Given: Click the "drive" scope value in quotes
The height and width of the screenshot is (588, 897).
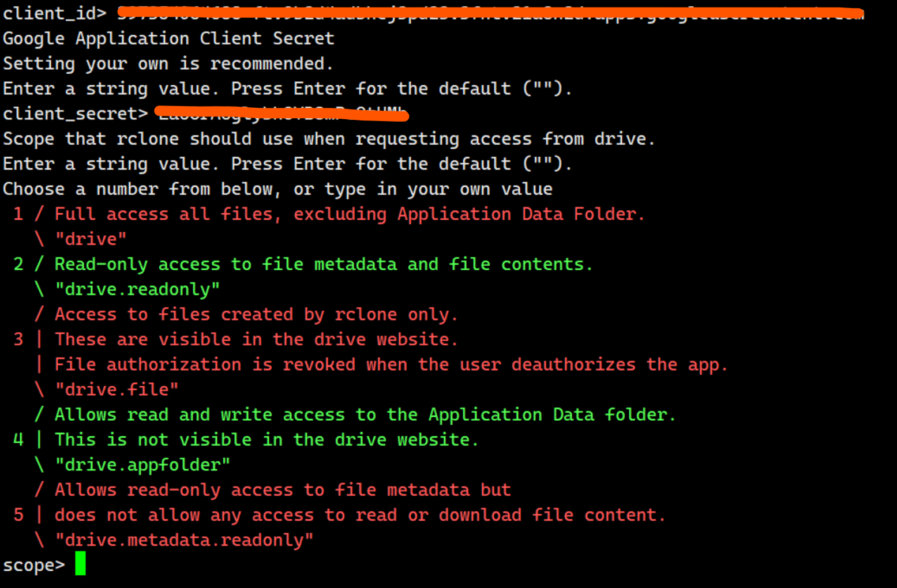Looking at the screenshot, I should click(91, 239).
